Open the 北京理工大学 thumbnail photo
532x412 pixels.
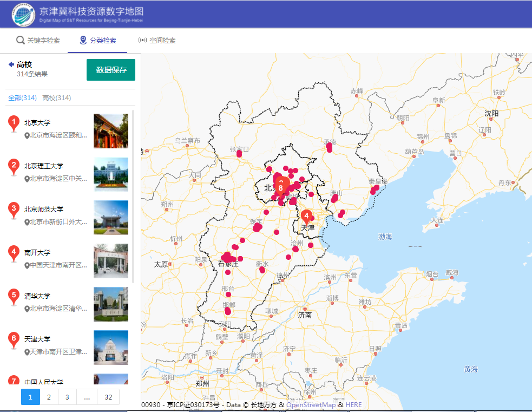111,174
